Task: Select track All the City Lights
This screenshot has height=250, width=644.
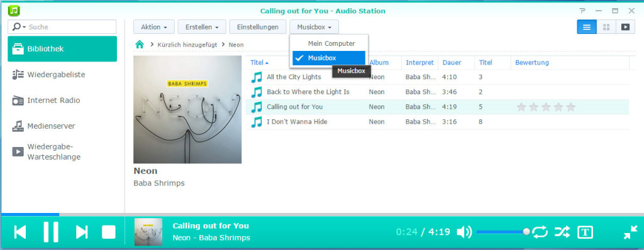Action: (438, 77)
